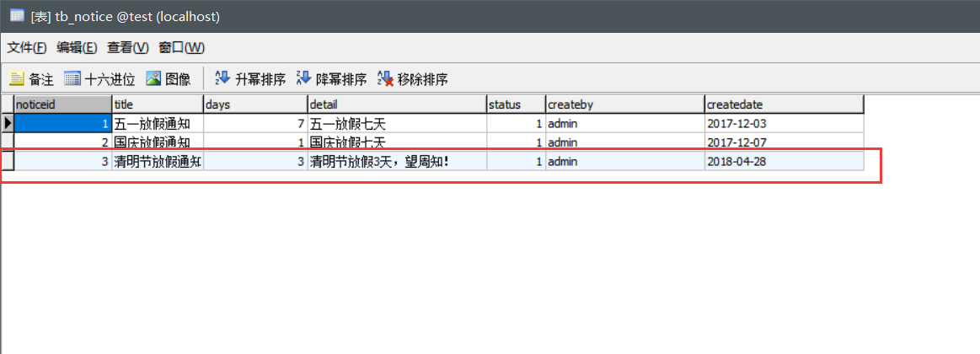Click status cell in 清明节放假通知 row
Viewport: 980px width, 354px height.
coord(516,161)
